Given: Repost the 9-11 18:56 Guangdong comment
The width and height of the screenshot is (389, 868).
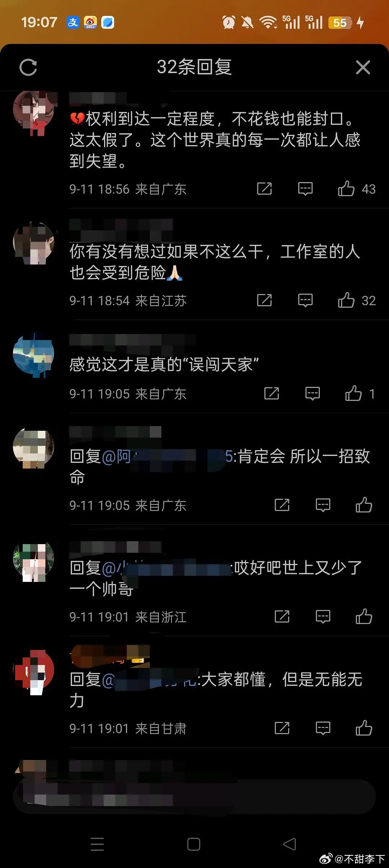Looking at the screenshot, I should click(264, 189).
